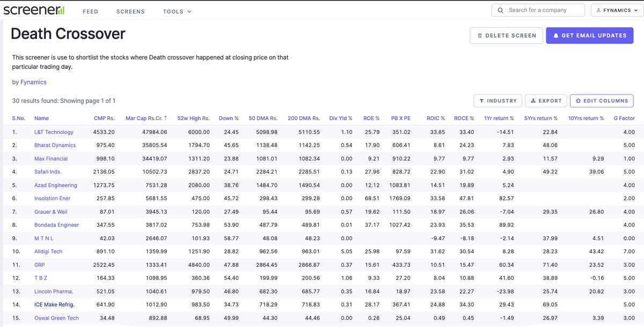Click the search magnifier icon
The width and height of the screenshot is (644, 327).
[x=500, y=9]
